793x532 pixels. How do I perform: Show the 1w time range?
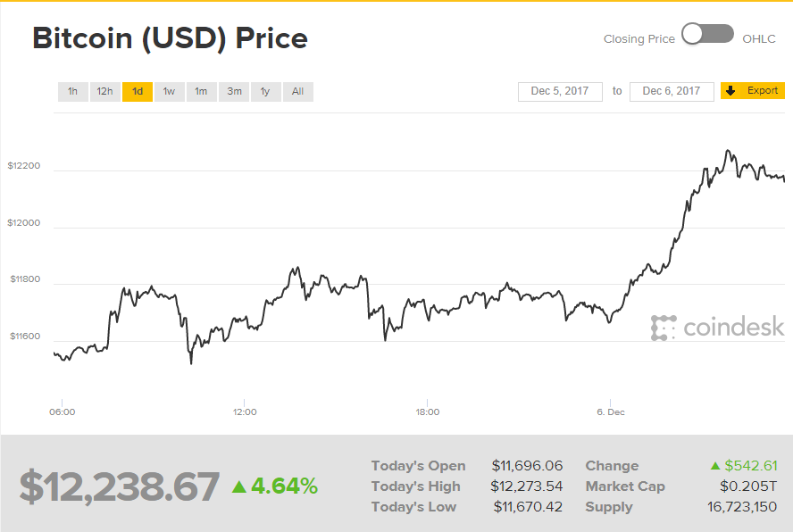coord(169,91)
